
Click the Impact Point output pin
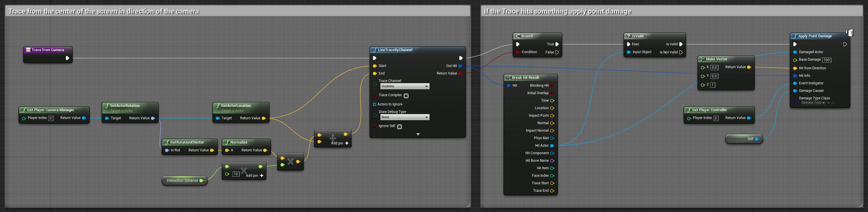click(x=552, y=116)
